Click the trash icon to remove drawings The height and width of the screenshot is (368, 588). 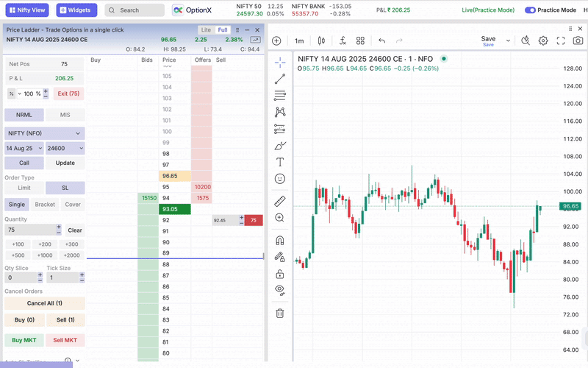coord(279,313)
